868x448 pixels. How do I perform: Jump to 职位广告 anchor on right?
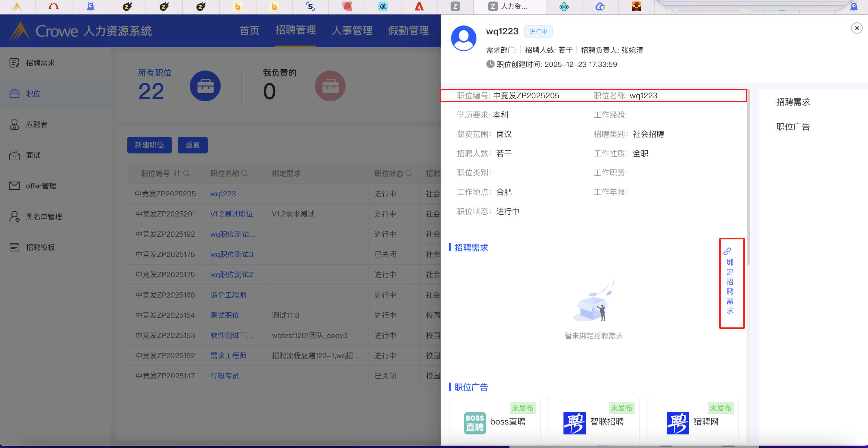pyautogui.click(x=793, y=127)
